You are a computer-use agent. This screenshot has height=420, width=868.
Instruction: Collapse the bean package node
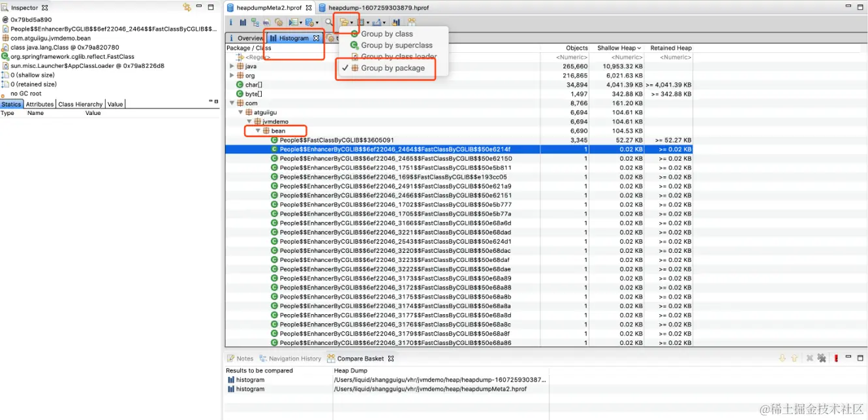258,131
